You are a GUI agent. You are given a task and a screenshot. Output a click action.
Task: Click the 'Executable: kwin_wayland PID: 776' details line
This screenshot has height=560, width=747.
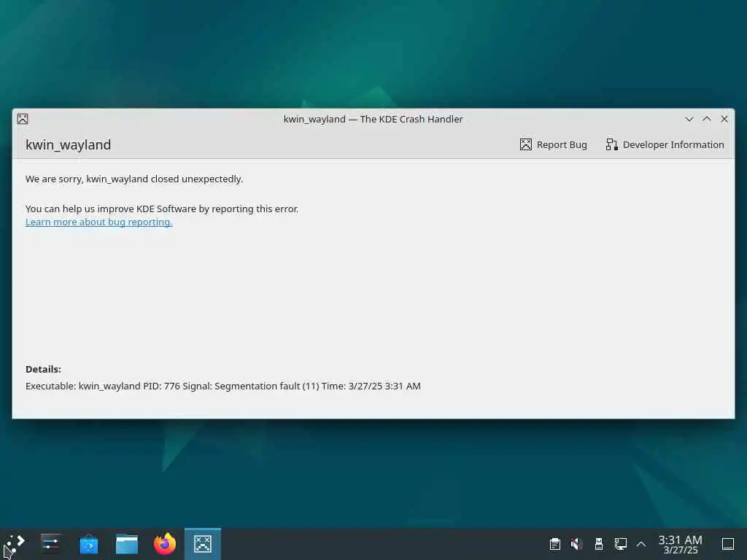point(223,386)
